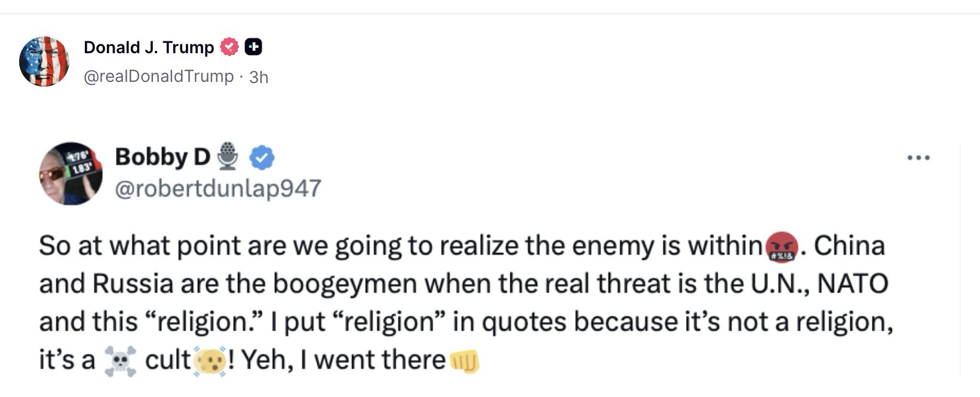Click the black plus badge icon

[x=253, y=47]
